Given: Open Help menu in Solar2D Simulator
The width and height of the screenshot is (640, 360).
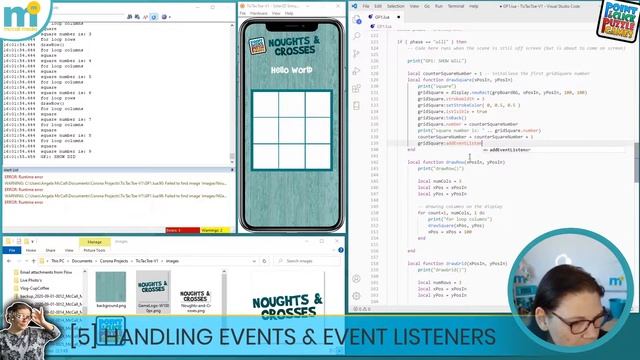Looking at the screenshot, I should (289, 13).
